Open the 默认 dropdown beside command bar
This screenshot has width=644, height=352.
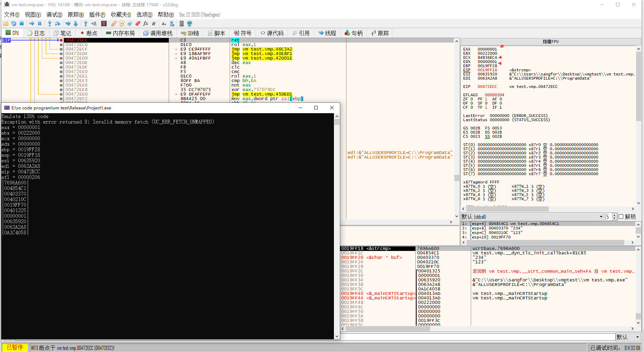[x=628, y=337]
